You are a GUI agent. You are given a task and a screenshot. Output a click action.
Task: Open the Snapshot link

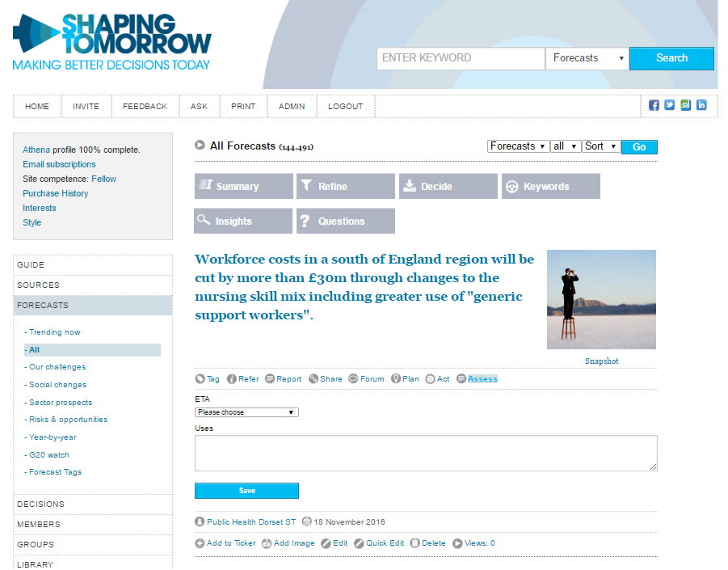point(601,361)
